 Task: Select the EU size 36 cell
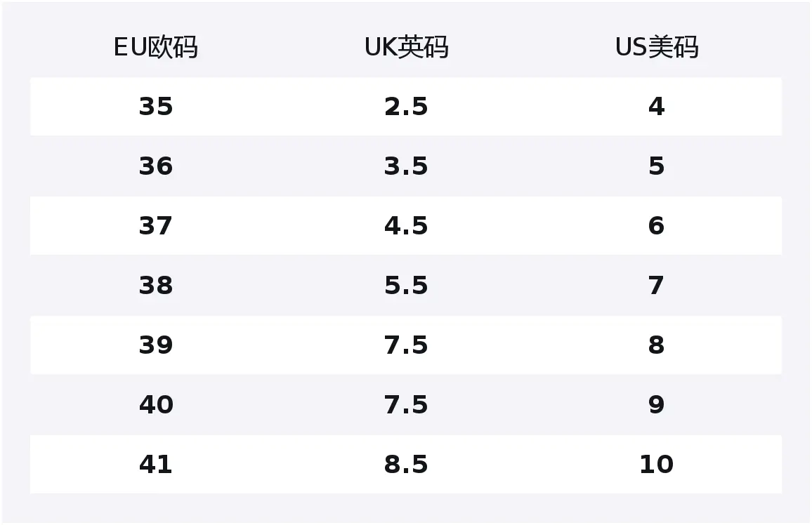pos(155,166)
